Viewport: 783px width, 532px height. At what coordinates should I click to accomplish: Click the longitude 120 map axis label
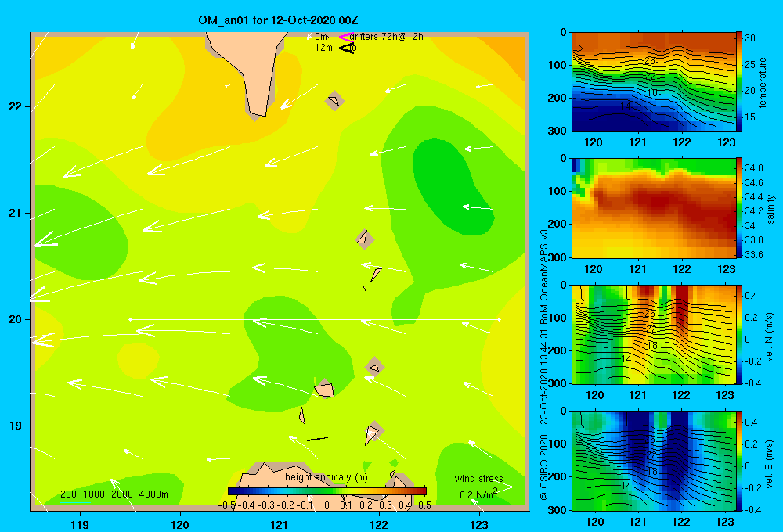[x=180, y=524]
